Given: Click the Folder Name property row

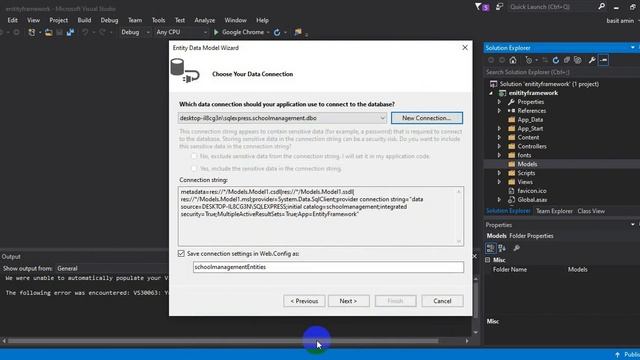Looking at the screenshot, I should [562, 269].
